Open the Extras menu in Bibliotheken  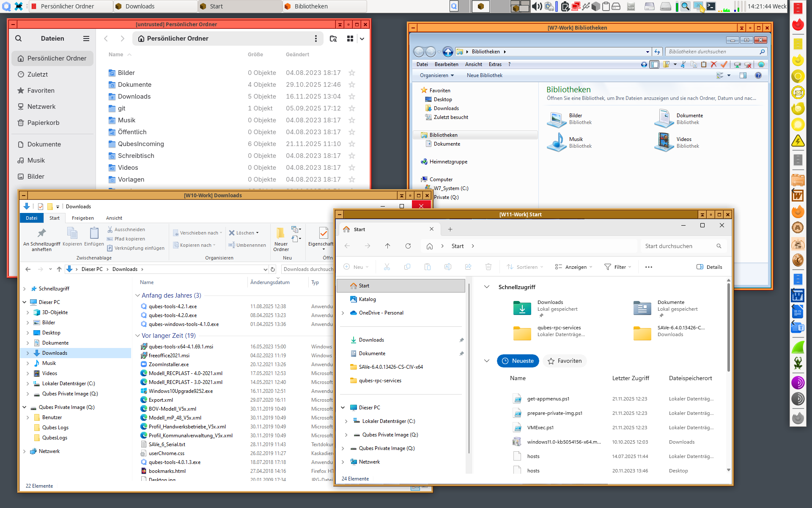click(x=495, y=64)
